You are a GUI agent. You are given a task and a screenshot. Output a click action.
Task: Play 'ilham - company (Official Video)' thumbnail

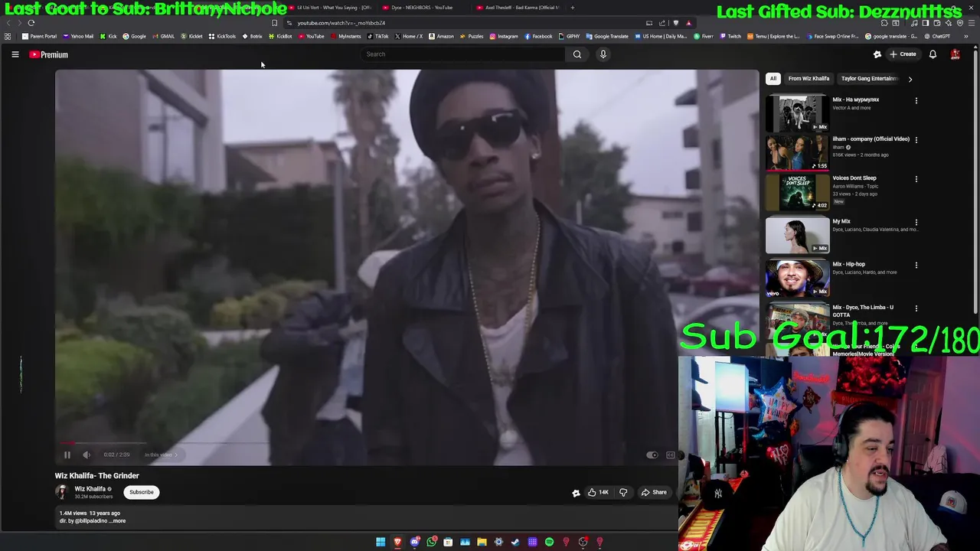797,152
